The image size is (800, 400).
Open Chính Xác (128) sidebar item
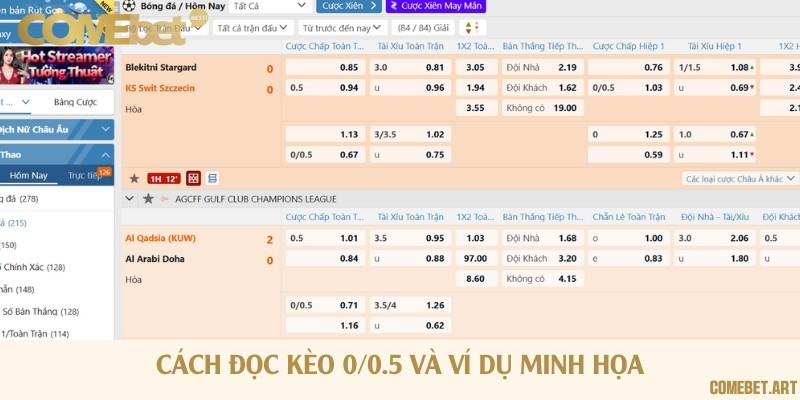click(57, 267)
